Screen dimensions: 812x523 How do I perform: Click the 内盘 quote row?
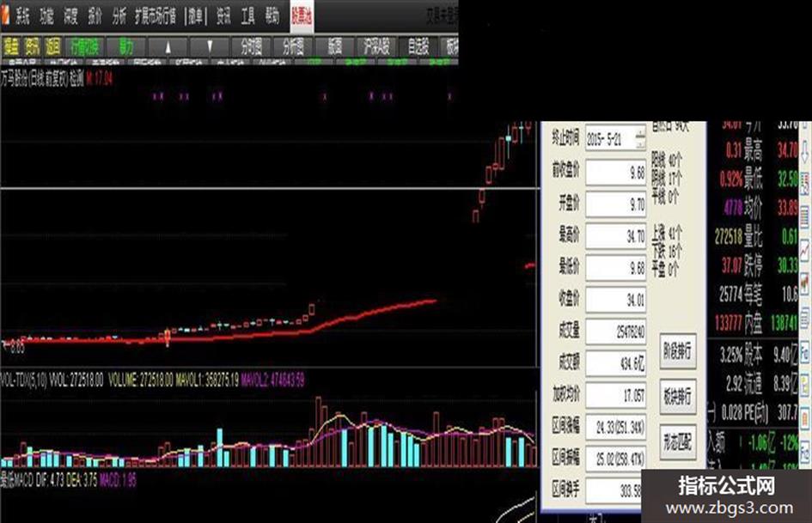(x=771, y=323)
